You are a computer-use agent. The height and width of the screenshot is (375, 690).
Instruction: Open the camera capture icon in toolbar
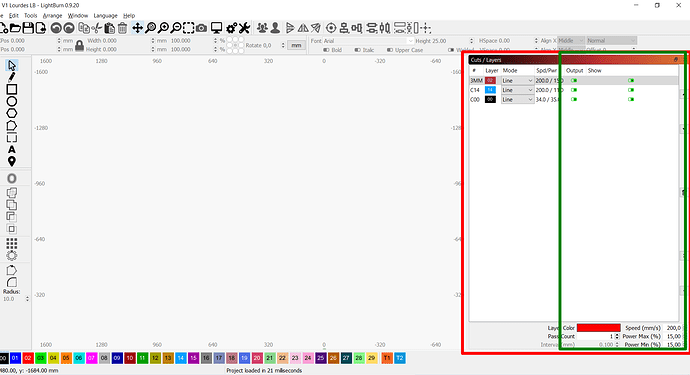pos(201,28)
